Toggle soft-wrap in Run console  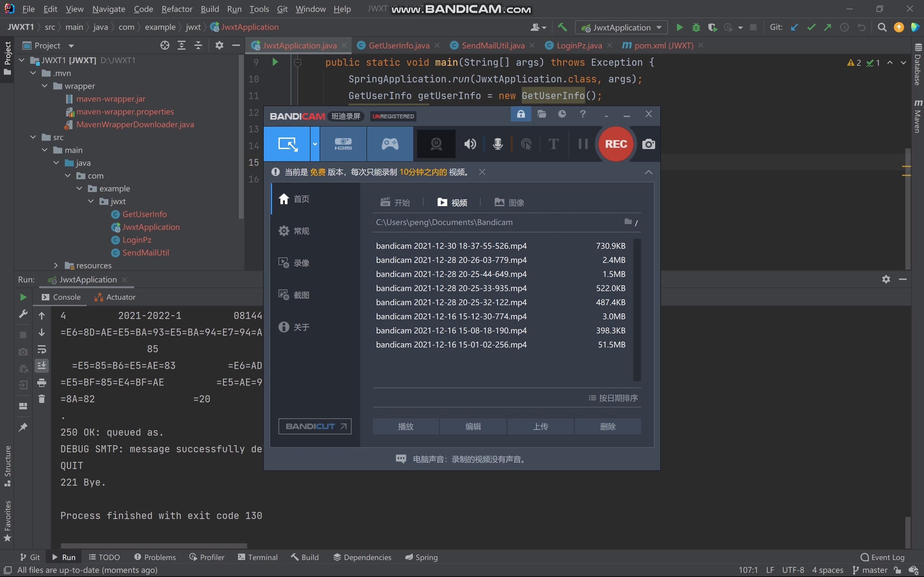[x=42, y=349]
